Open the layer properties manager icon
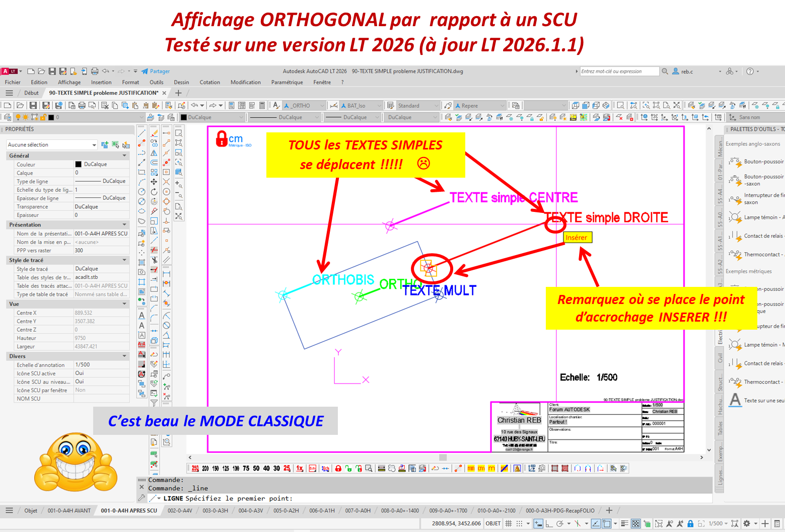Viewport: 785px width, 532px height. pyautogui.click(x=5, y=117)
